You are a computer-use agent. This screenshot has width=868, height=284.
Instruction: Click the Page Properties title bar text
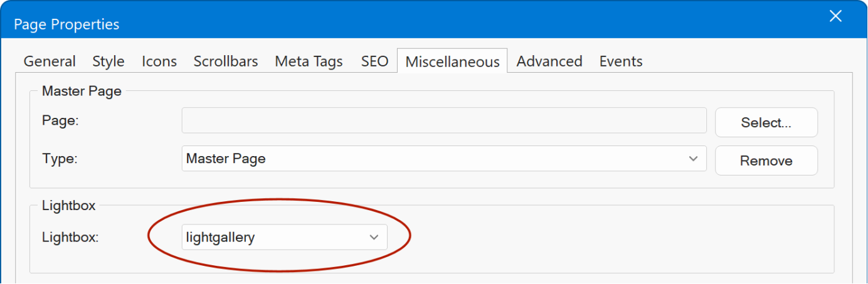[66, 24]
